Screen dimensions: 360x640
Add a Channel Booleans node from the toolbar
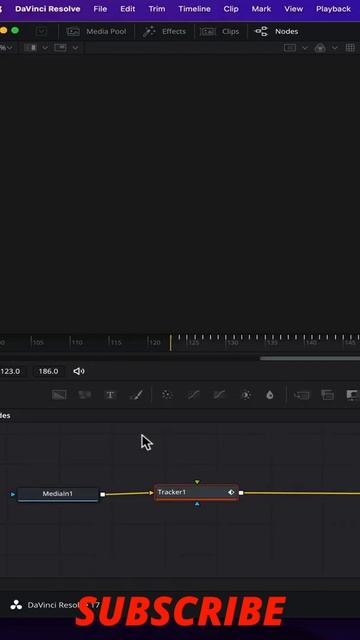pyautogui.click(x=327, y=395)
